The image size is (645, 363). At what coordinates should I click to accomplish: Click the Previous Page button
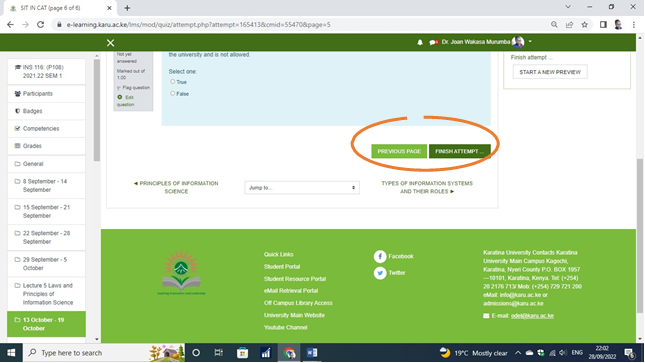[x=399, y=151]
